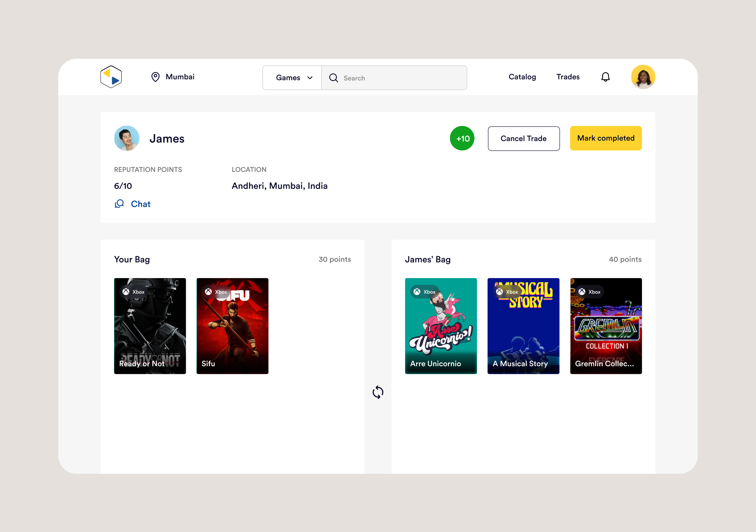Click the hexagon app logo
756x532 pixels.
111,77
